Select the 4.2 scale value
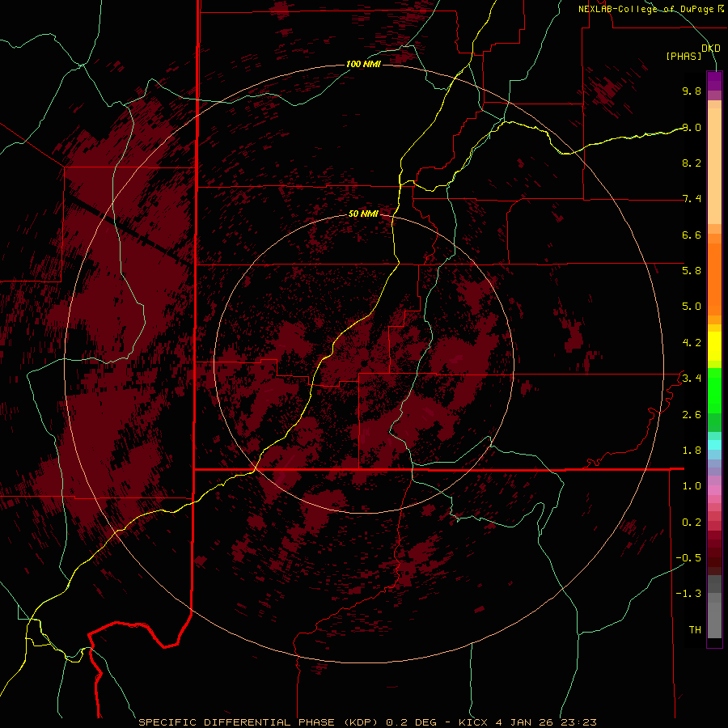This screenshot has height=728, width=728. (692, 343)
